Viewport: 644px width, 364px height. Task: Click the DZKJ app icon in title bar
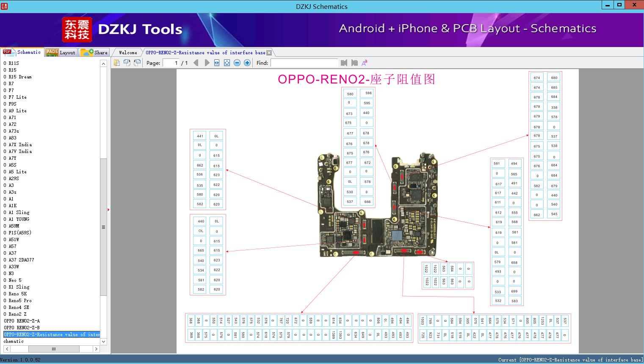[4, 6]
